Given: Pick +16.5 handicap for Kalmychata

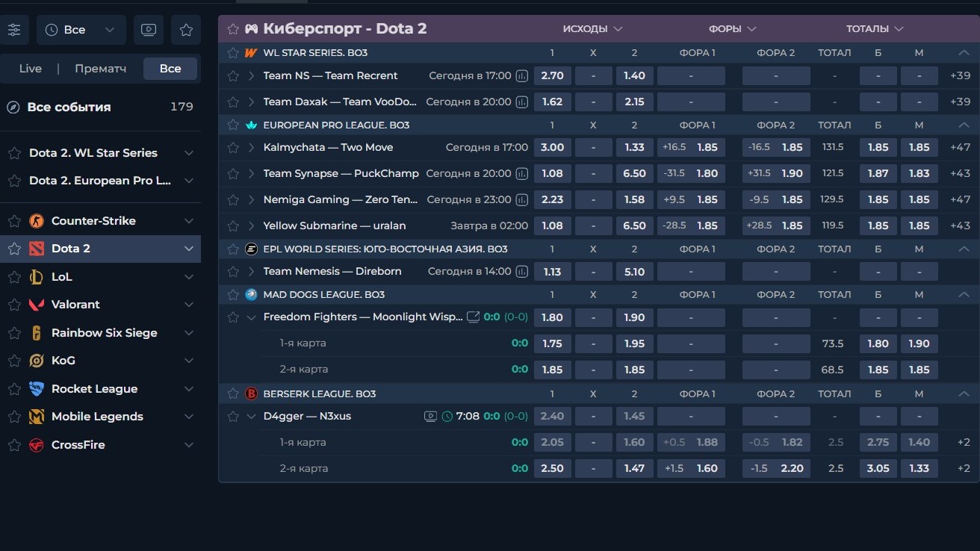Looking at the screenshot, I should (x=691, y=147).
